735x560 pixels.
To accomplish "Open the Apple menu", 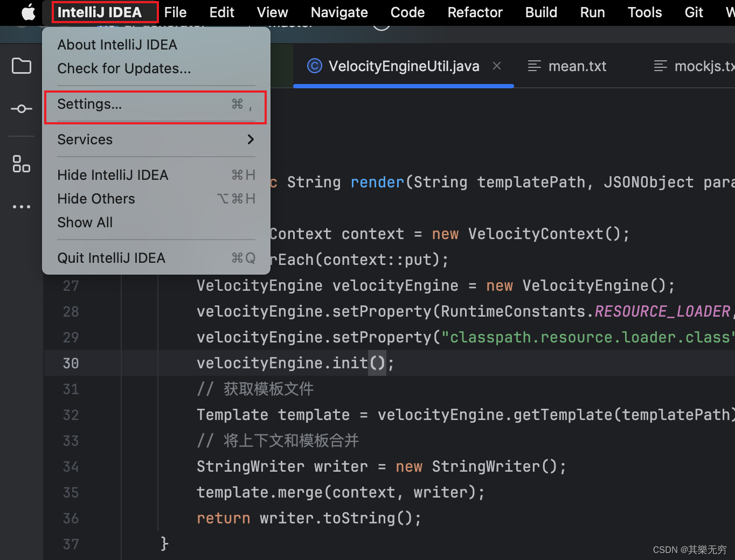I will pyautogui.click(x=28, y=12).
